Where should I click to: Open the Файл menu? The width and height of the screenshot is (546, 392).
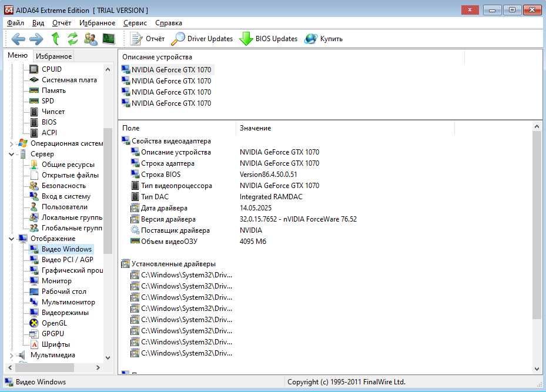pyautogui.click(x=15, y=23)
